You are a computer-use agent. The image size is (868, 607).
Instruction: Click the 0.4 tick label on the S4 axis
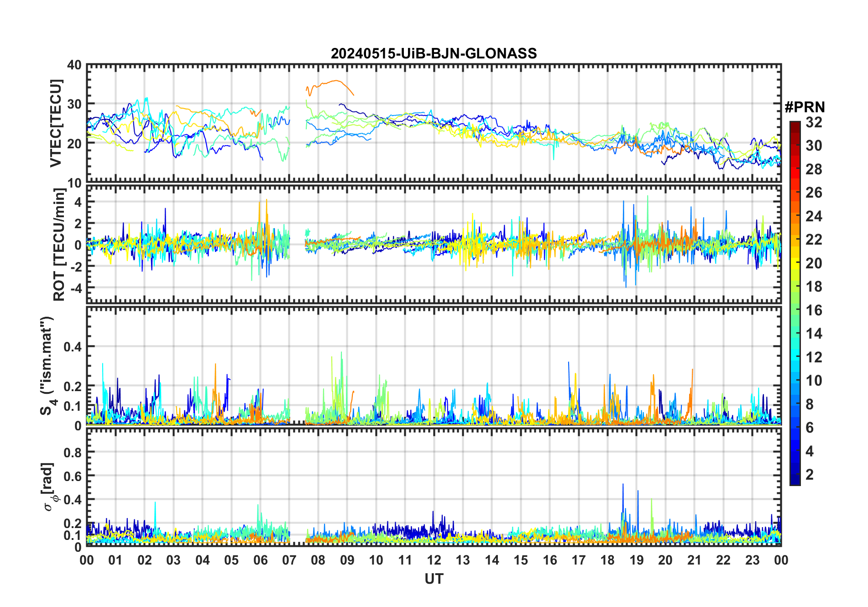click(72, 347)
